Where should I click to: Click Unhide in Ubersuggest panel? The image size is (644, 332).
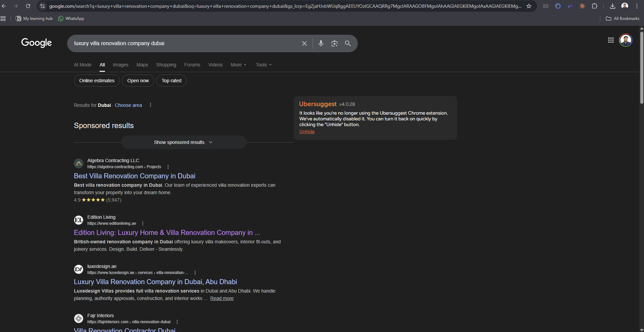(x=307, y=132)
